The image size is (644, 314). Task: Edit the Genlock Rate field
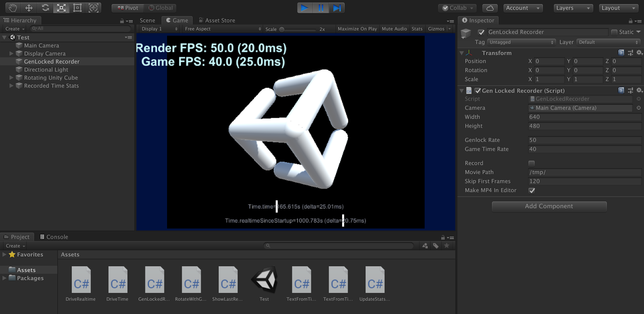(584, 140)
